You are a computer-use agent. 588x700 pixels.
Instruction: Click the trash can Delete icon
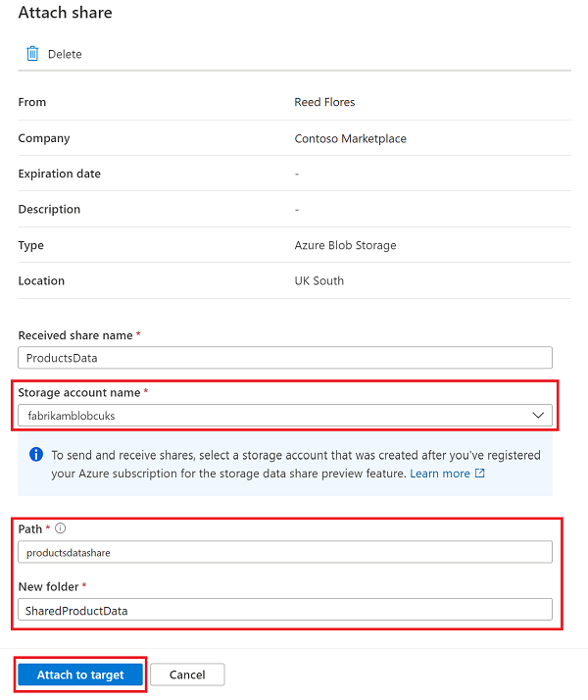(x=33, y=54)
